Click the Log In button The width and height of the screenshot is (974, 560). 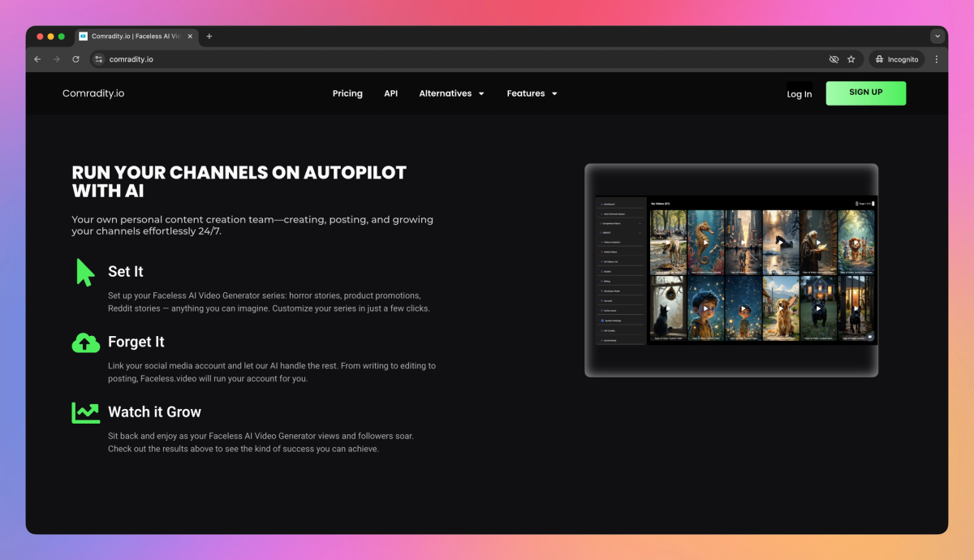[799, 94]
